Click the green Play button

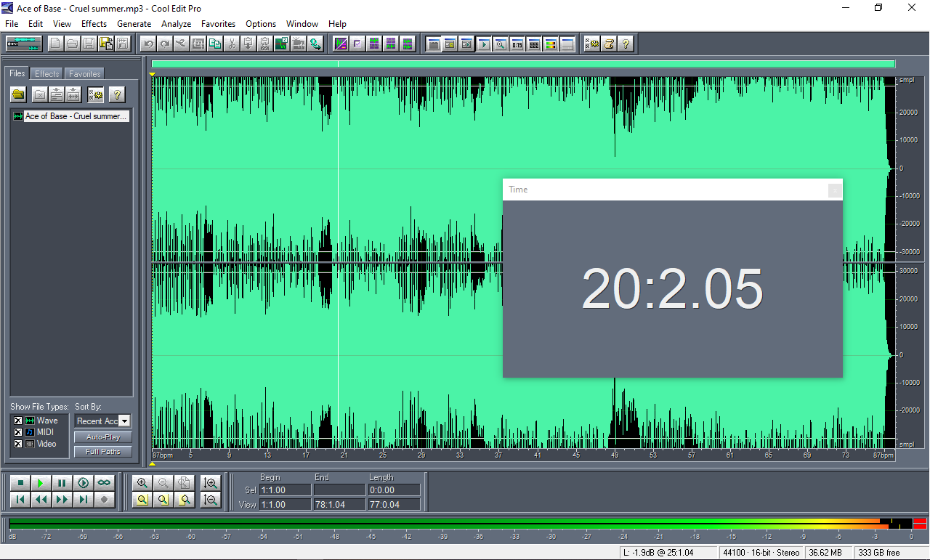(41, 482)
